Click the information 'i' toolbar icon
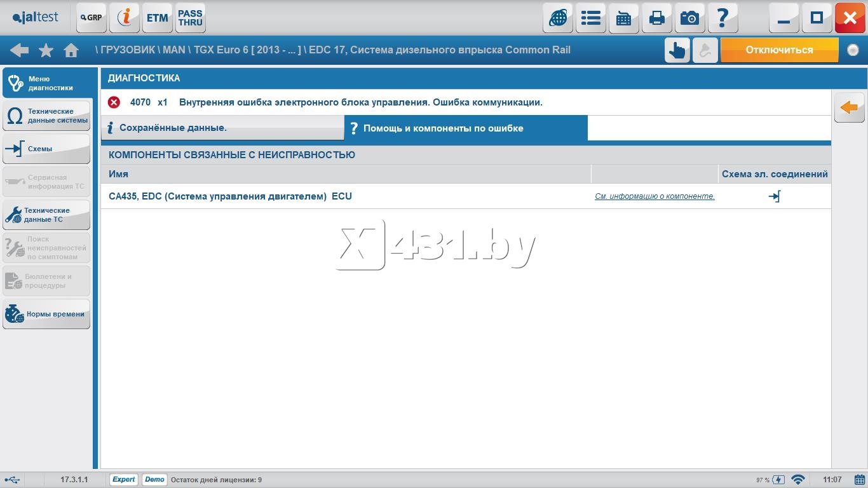 pos(125,18)
